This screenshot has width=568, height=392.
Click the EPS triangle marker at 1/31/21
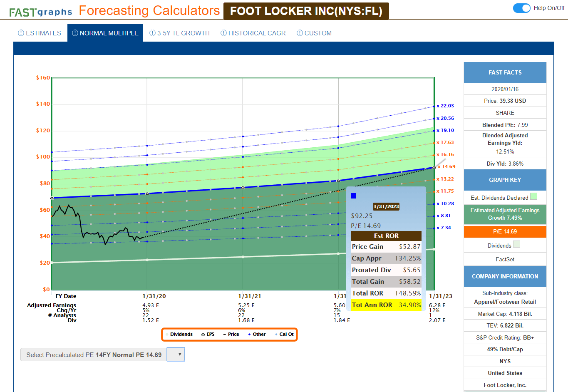[x=243, y=188]
